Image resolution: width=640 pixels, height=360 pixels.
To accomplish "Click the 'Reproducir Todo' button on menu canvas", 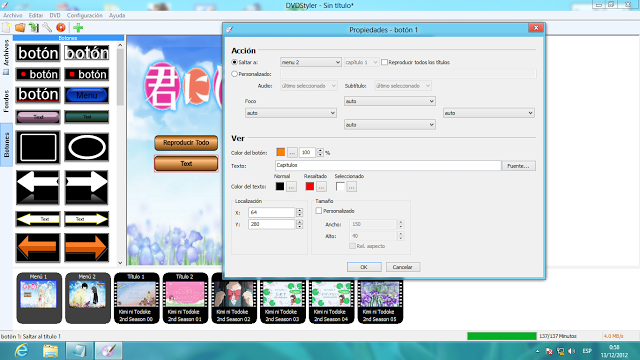I will pyautogui.click(x=186, y=143).
